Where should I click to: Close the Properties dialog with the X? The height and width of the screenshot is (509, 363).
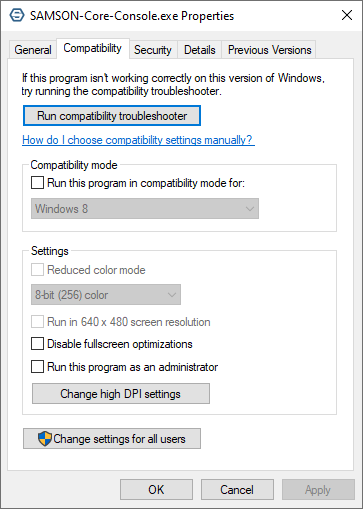(x=347, y=15)
